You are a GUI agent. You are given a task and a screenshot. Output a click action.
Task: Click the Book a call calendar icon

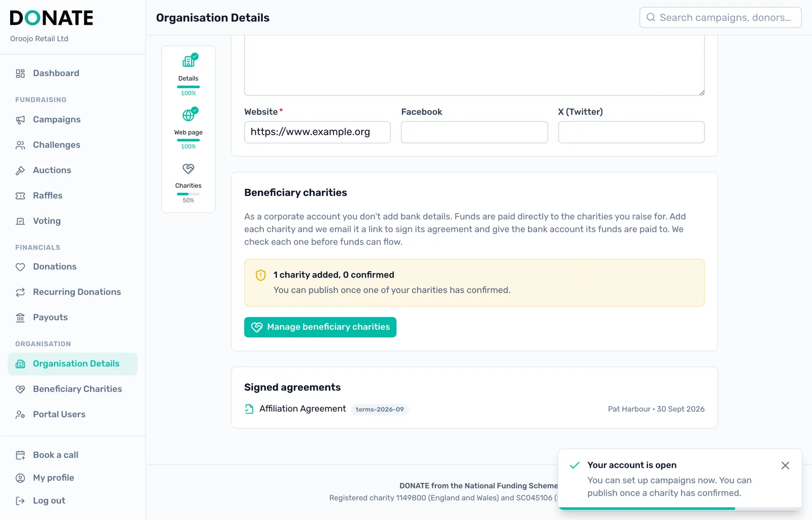[x=20, y=455]
